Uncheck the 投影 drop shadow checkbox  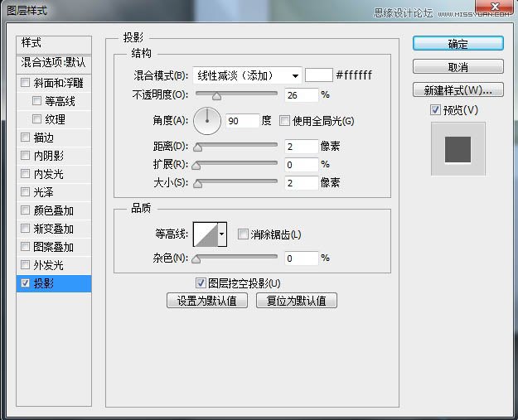pyautogui.click(x=25, y=282)
